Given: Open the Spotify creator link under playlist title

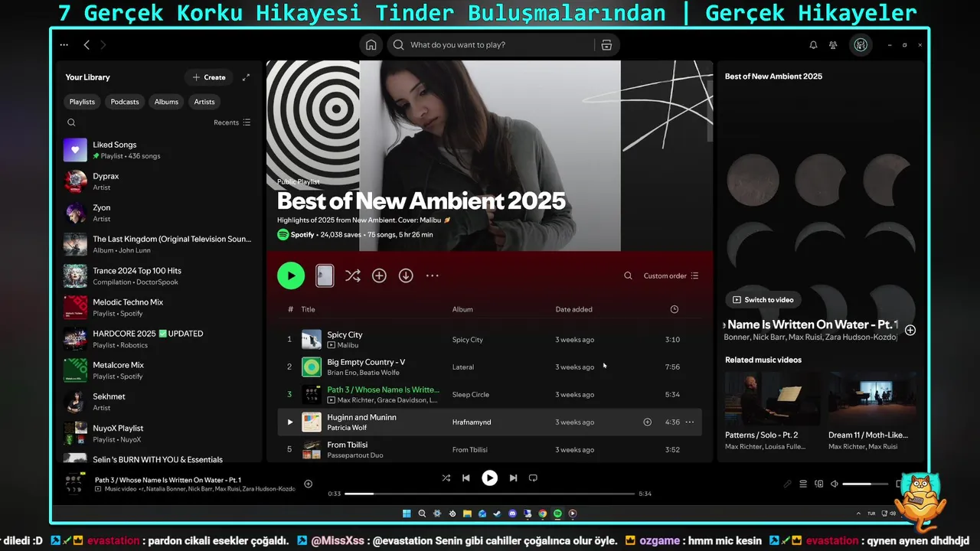Looking at the screenshot, I should click(x=302, y=235).
